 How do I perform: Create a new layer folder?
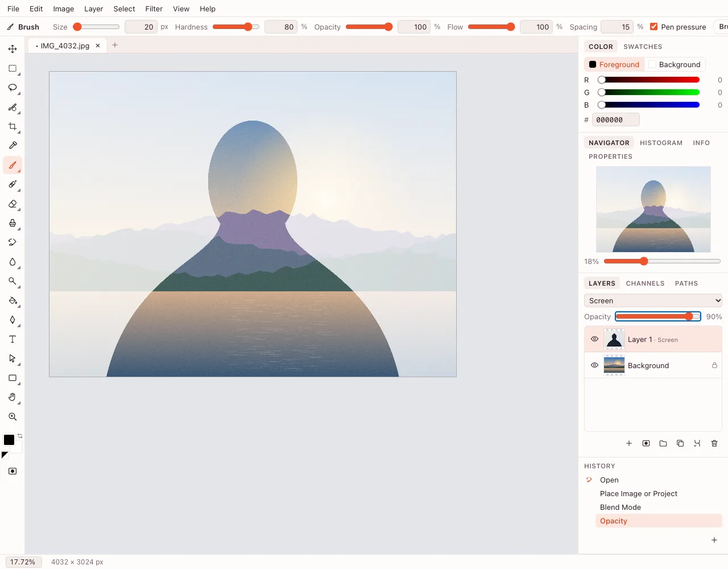point(663,443)
